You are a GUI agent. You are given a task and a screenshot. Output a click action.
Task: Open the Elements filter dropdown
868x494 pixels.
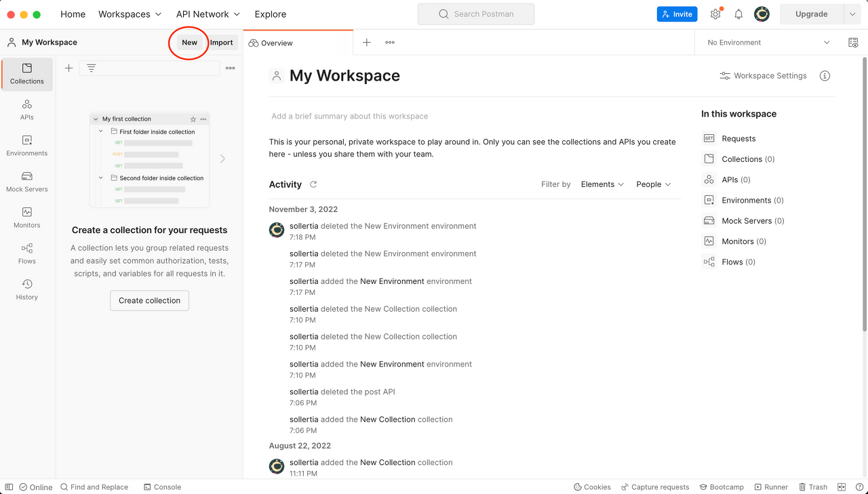(602, 184)
